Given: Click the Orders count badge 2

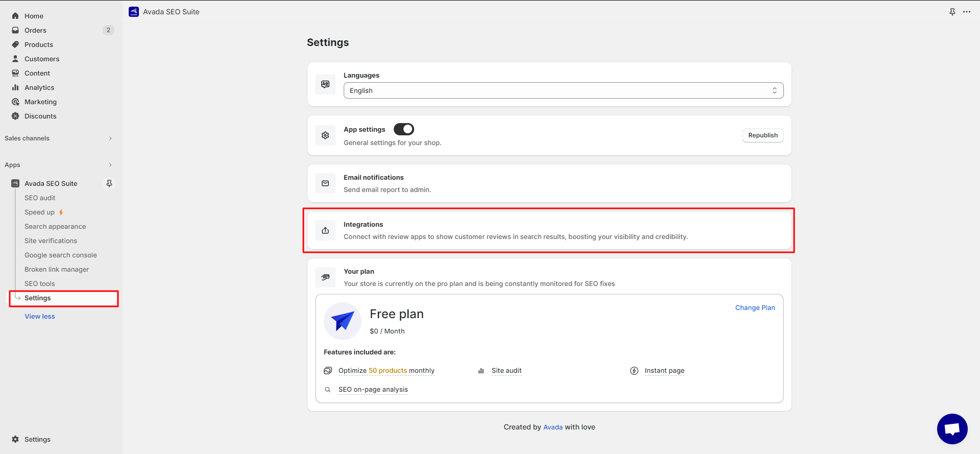Looking at the screenshot, I should click(x=108, y=30).
